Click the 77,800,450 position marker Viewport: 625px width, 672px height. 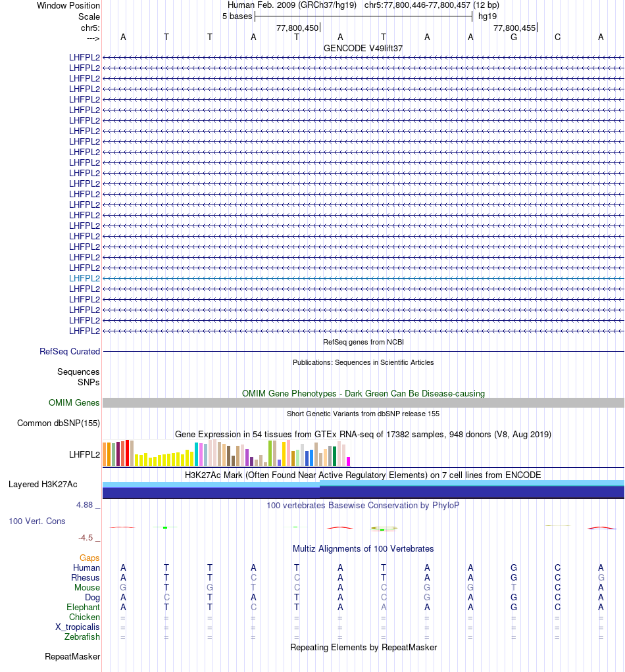[297, 28]
